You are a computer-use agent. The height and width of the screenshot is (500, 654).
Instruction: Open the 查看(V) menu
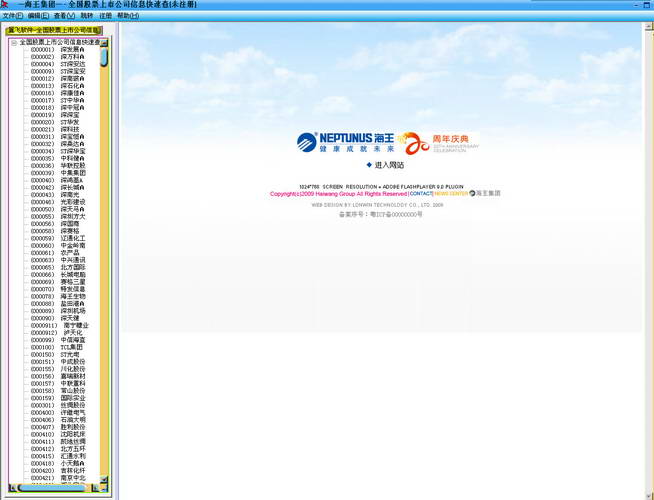(x=64, y=16)
